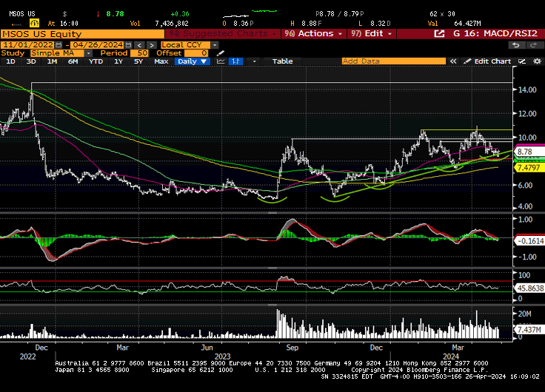Select the 1Y range
Screen dimensions: 545x392
coord(118,61)
